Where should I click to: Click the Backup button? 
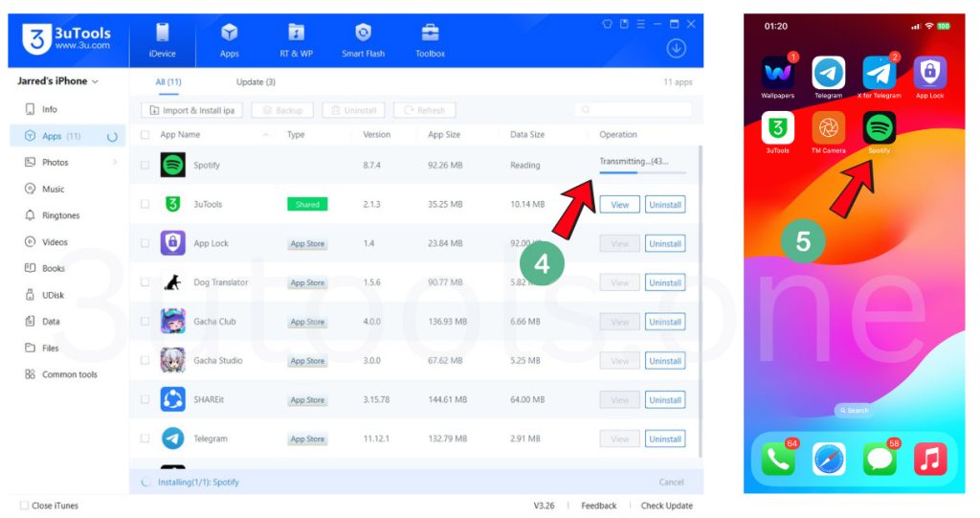(x=282, y=110)
